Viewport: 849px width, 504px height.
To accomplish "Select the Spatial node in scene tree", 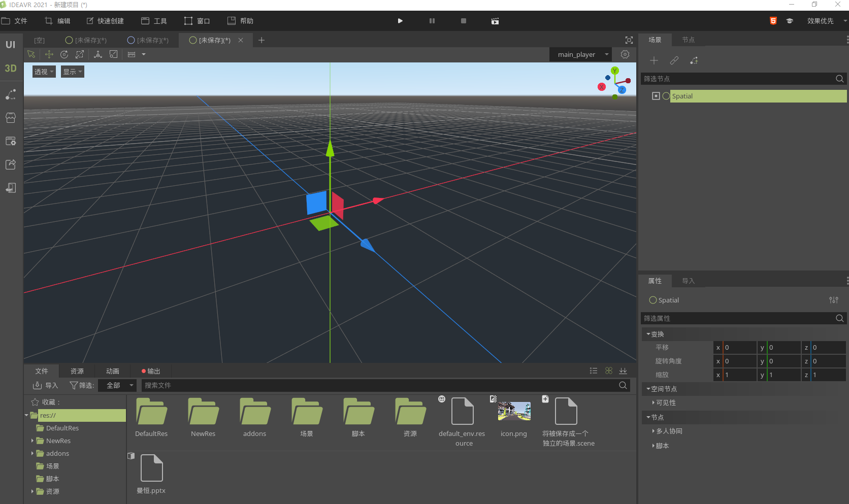I will point(758,96).
